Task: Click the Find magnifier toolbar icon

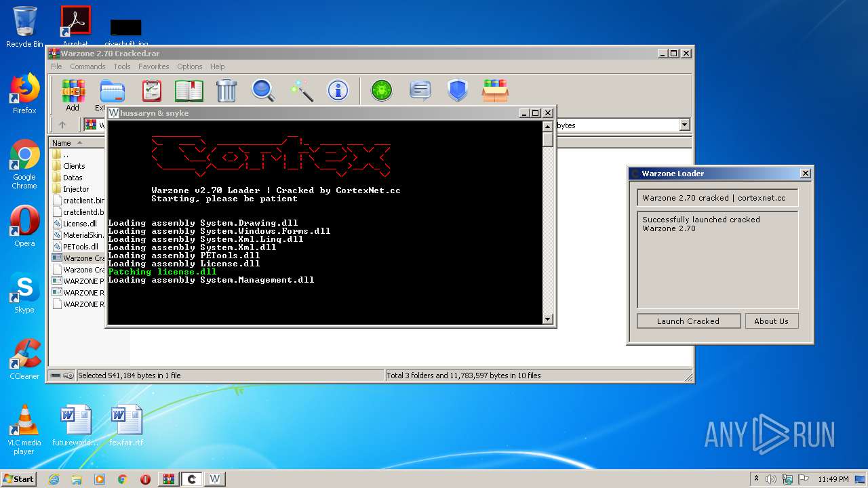Action: click(x=263, y=90)
